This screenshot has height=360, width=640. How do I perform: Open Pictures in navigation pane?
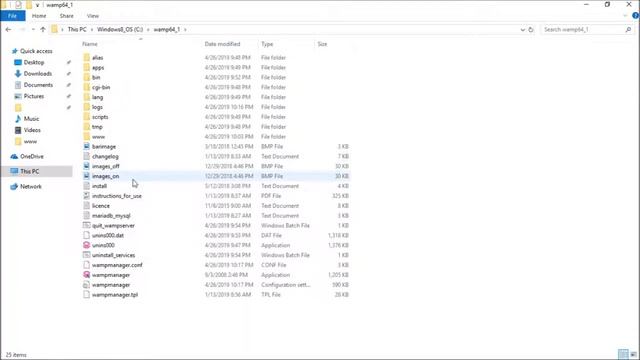[x=33, y=96]
